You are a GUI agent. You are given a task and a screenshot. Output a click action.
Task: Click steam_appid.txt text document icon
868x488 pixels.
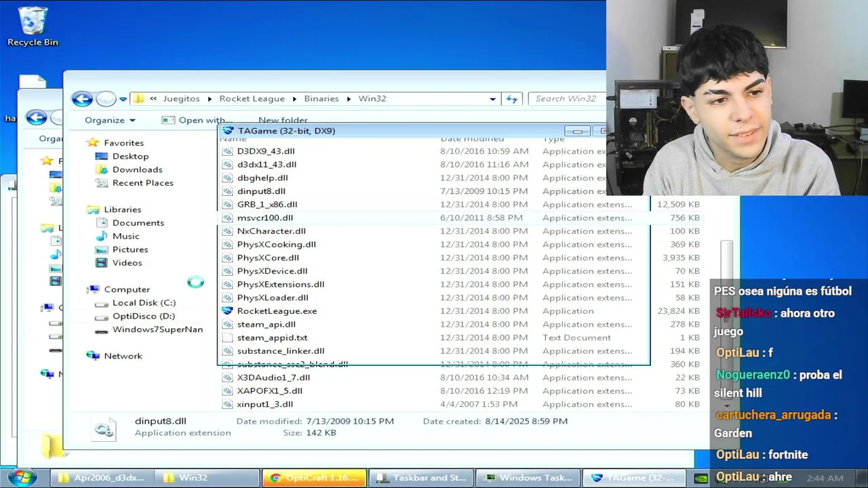[227, 338]
